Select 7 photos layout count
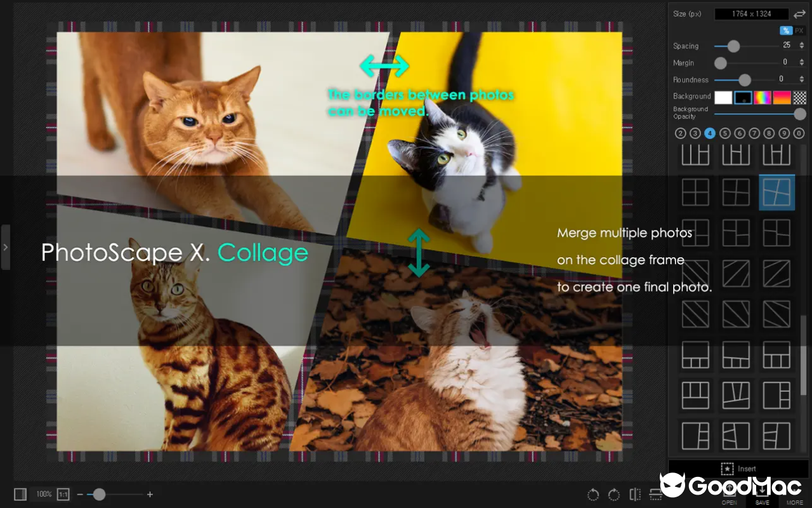This screenshot has width=812, height=508. point(754,133)
